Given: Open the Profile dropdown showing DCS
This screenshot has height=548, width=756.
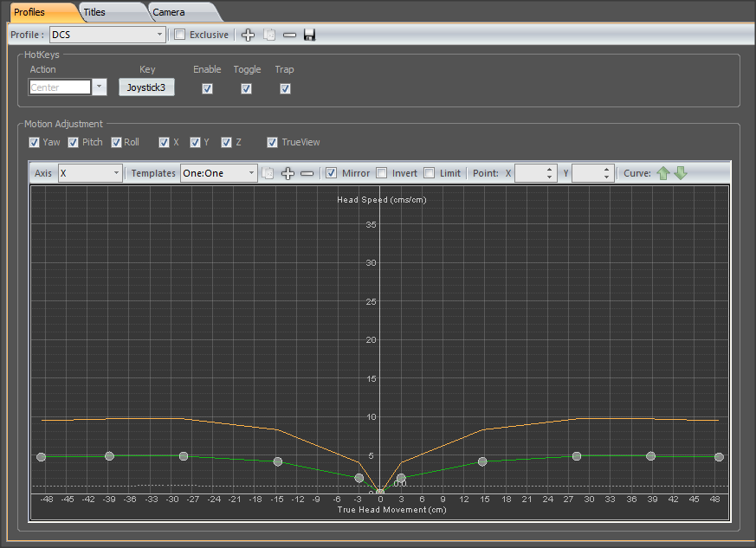Looking at the screenshot, I should [107, 35].
